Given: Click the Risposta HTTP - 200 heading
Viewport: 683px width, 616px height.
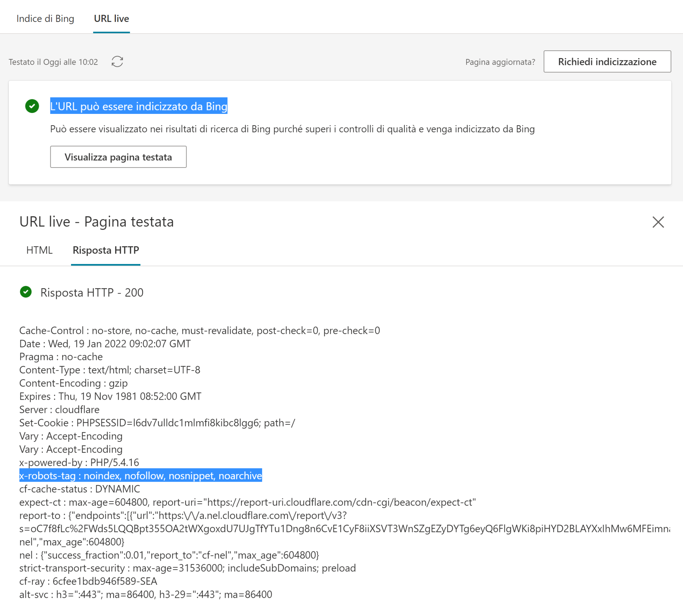Looking at the screenshot, I should [92, 292].
